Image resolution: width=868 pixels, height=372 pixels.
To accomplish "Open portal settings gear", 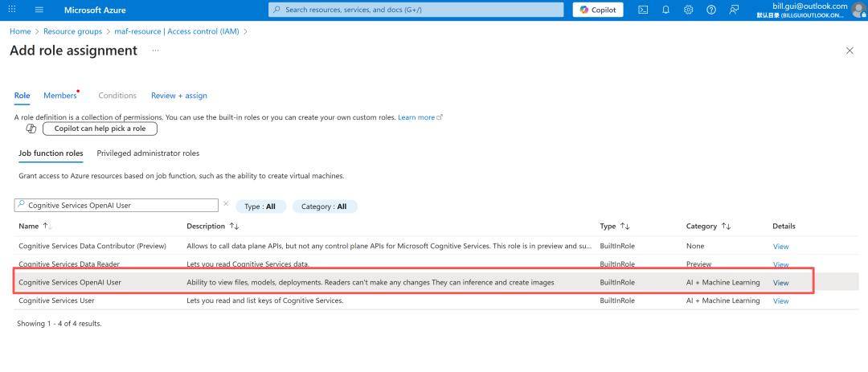I will coord(689,10).
